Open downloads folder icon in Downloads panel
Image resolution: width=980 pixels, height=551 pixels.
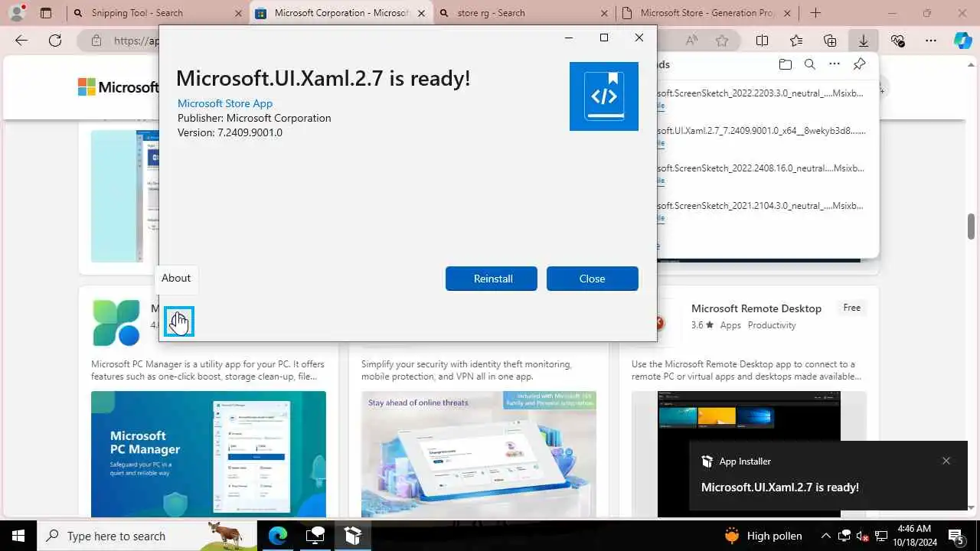coord(785,64)
